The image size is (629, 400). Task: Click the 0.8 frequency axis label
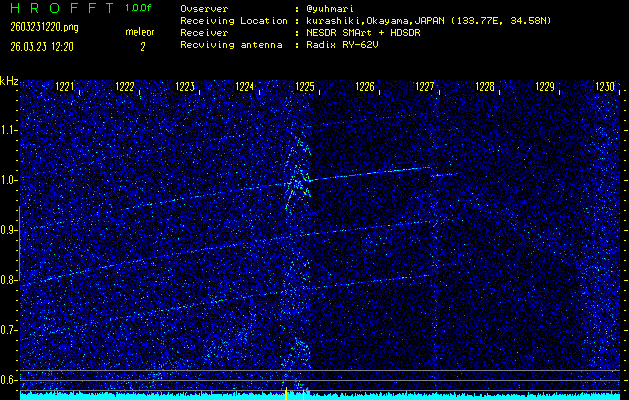(x=7, y=280)
